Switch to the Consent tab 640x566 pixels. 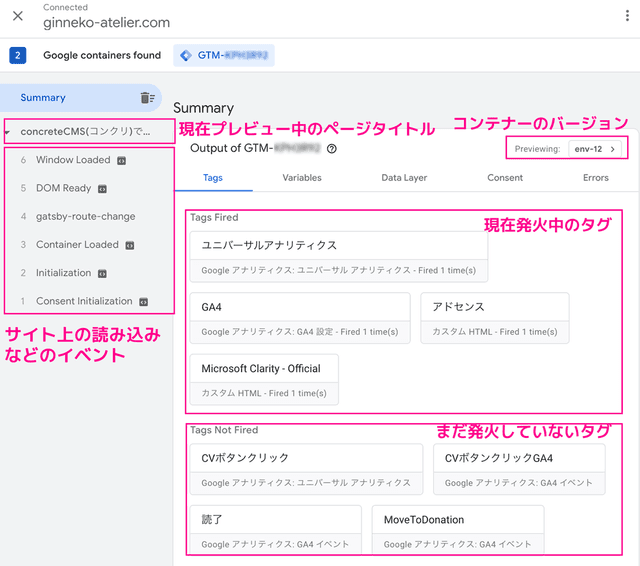[505, 178]
